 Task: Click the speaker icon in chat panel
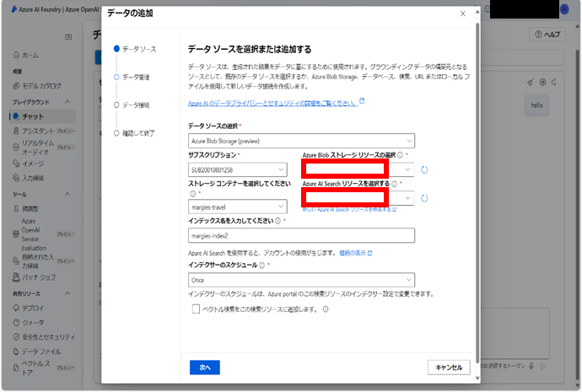554,82
